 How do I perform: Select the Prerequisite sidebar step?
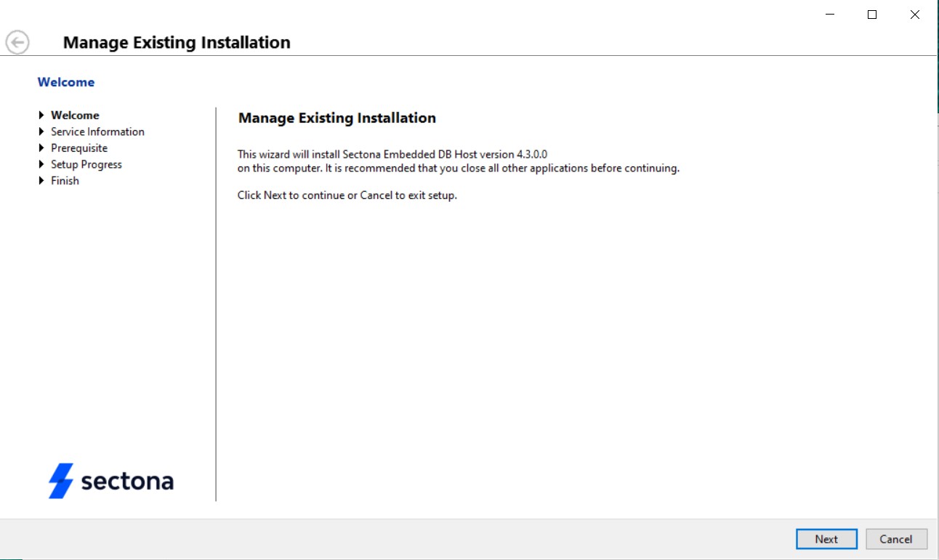(x=78, y=147)
